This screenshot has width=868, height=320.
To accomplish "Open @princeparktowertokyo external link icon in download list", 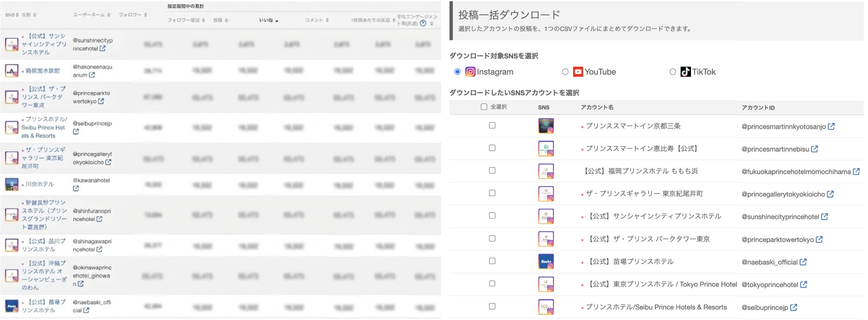I will click(819, 239).
